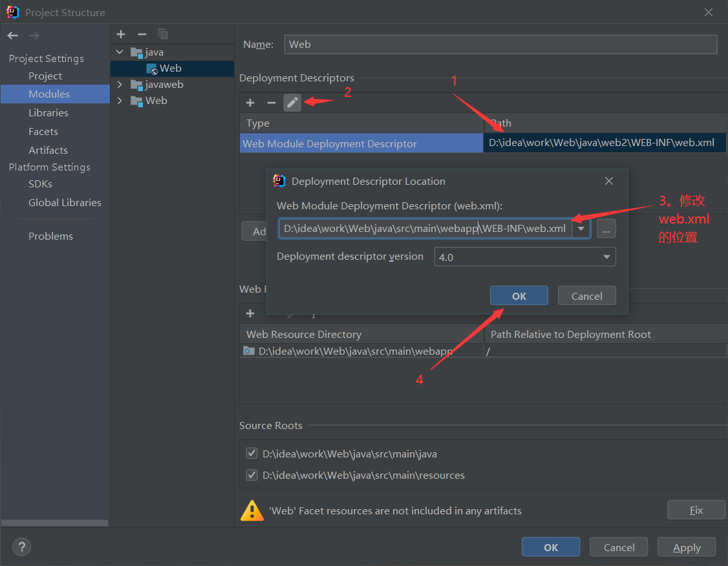
Task: Collapse the java node in module tree
Action: [x=119, y=52]
